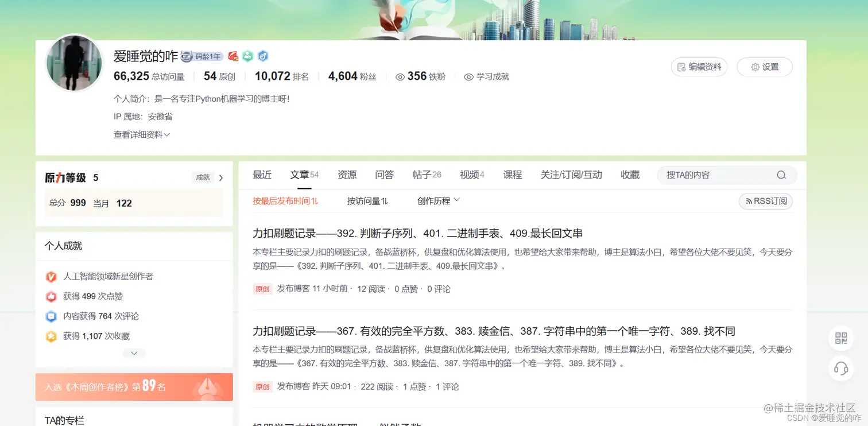Switch to the 资源 tab

(347, 175)
